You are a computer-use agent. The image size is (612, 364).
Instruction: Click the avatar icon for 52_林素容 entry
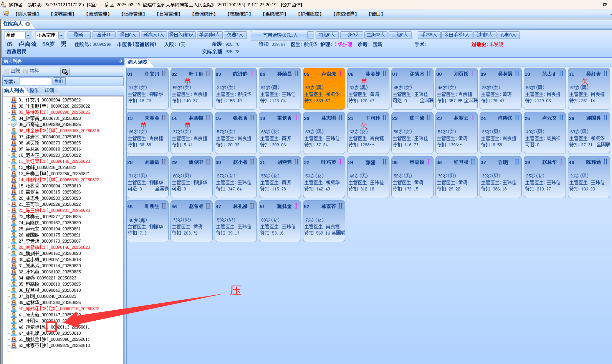click(14, 345)
